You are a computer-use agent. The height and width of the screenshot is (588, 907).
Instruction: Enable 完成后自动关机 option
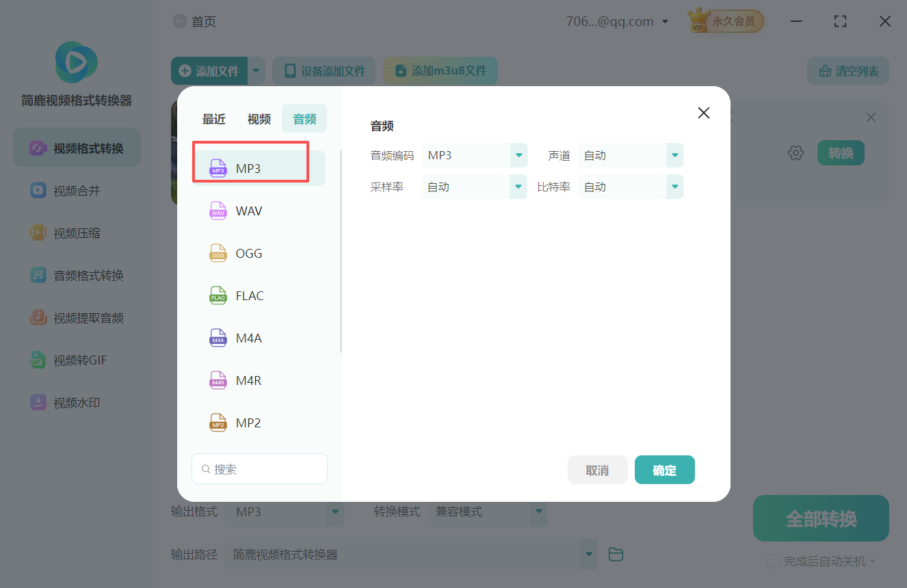(x=774, y=561)
